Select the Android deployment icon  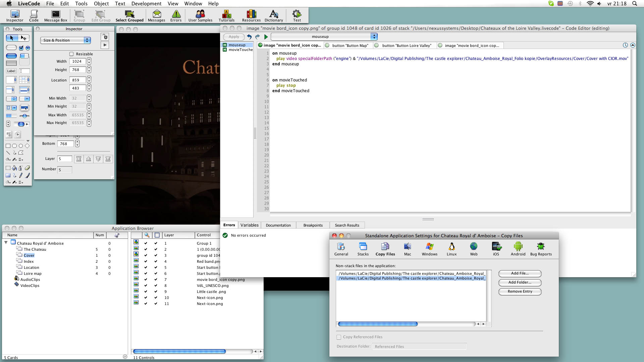518,249
